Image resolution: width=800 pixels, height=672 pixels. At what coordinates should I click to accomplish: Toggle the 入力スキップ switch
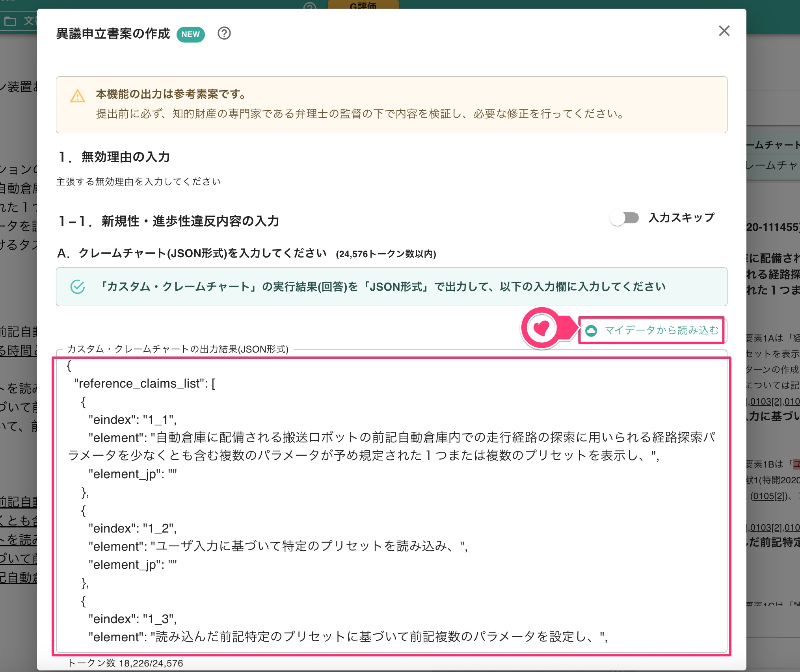[625, 218]
